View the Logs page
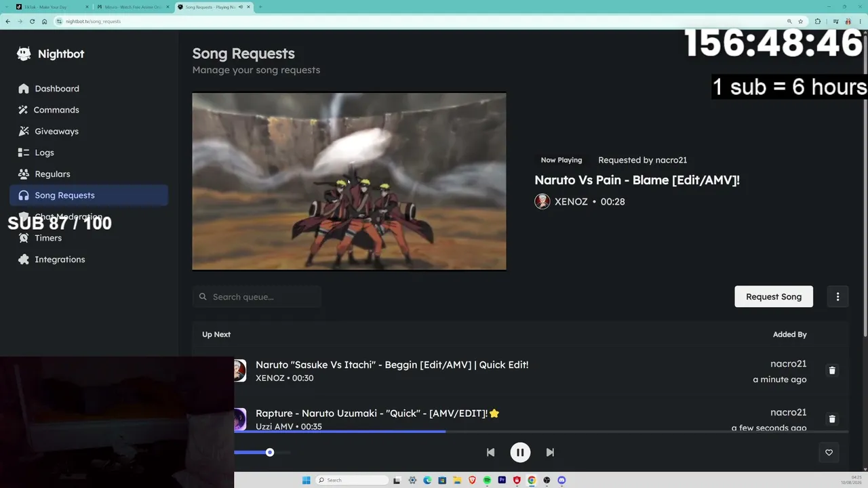Image resolution: width=868 pixels, height=488 pixels. [x=89, y=152]
